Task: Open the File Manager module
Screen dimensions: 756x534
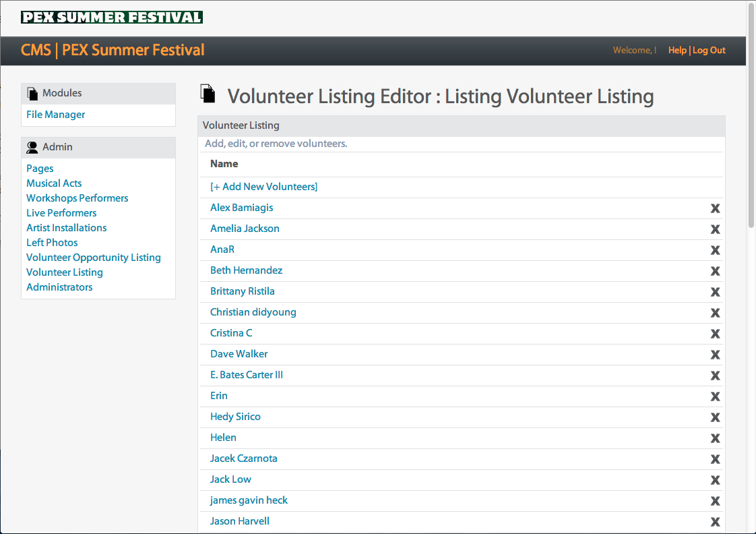Action: [x=56, y=115]
